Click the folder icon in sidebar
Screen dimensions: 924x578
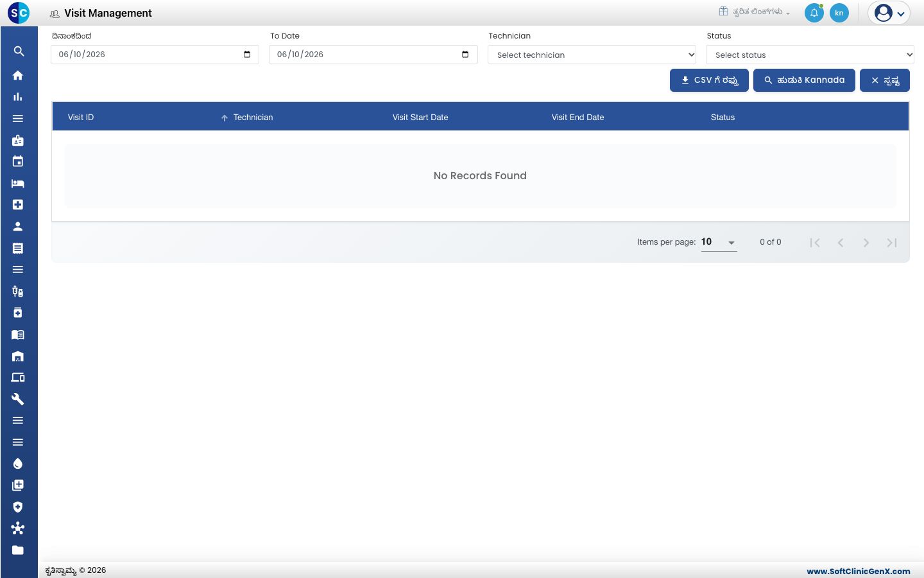click(18, 550)
